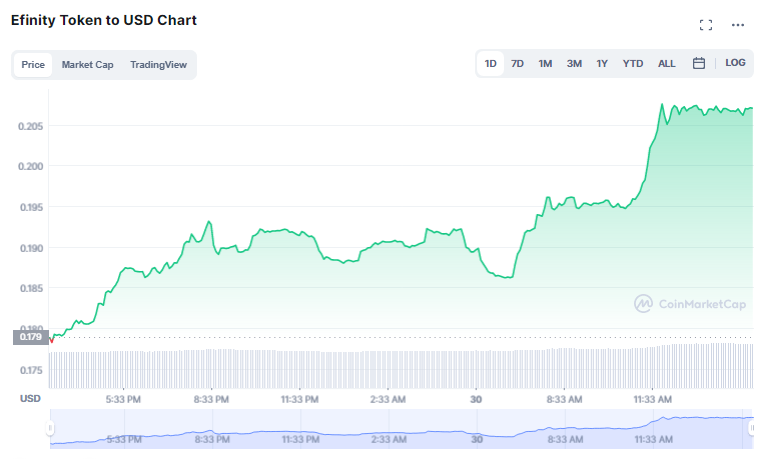
Task: Click the 0.205 y-axis label
Action: 30,126
